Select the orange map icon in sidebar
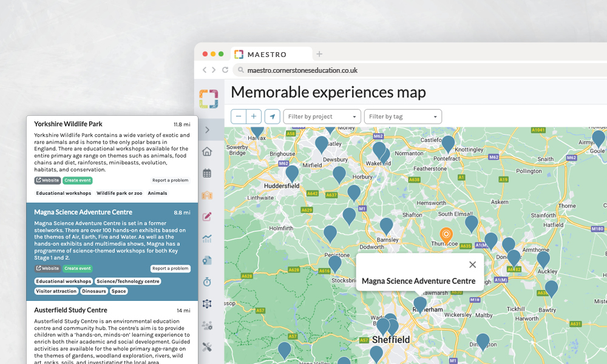Image resolution: width=607 pixels, height=364 pixels. click(x=208, y=195)
